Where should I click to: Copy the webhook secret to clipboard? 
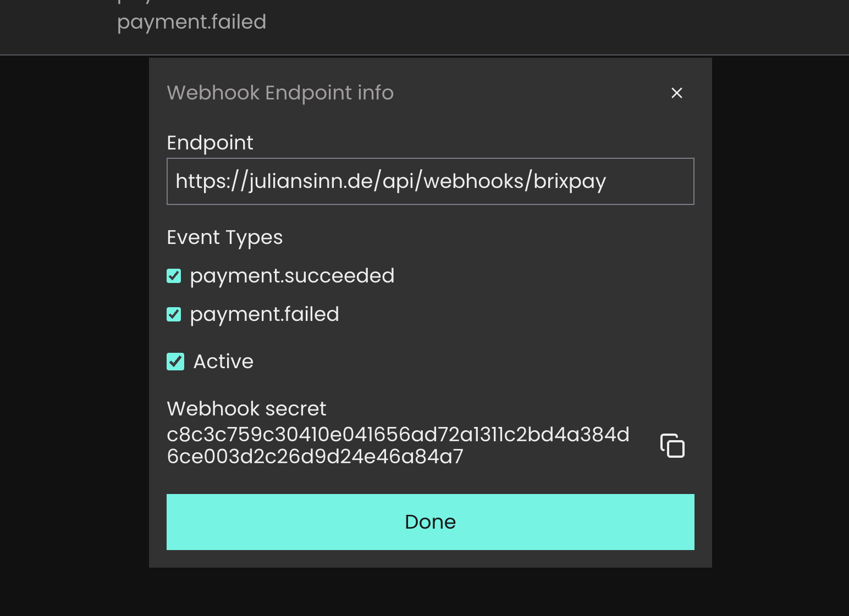click(672, 445)
